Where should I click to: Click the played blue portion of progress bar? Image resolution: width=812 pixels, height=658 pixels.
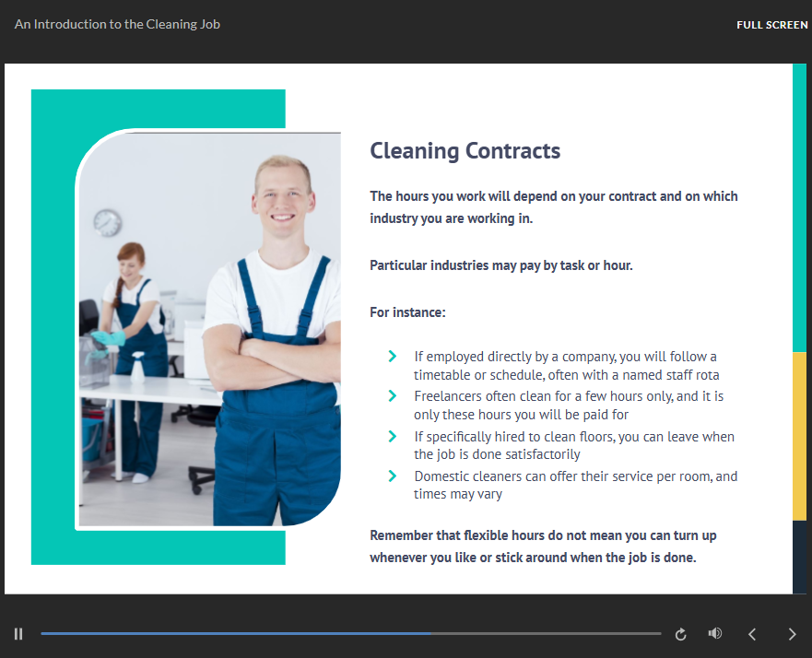(x=230, y=634)
